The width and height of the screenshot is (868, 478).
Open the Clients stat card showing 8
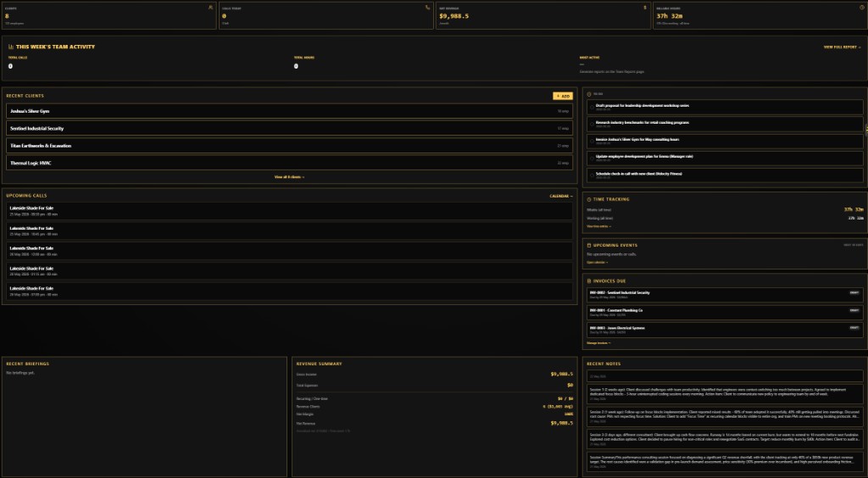pyautogui.click(x=108, y=15)
